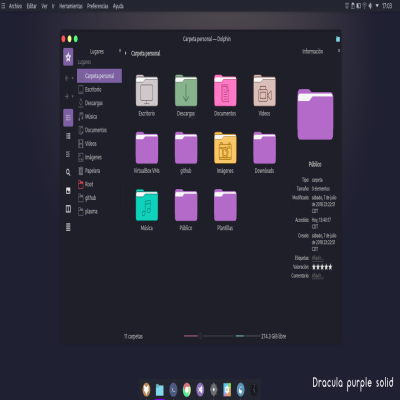Open Documentos in the places panel
This screenshot has width=400, height=400.
(99, 130)
